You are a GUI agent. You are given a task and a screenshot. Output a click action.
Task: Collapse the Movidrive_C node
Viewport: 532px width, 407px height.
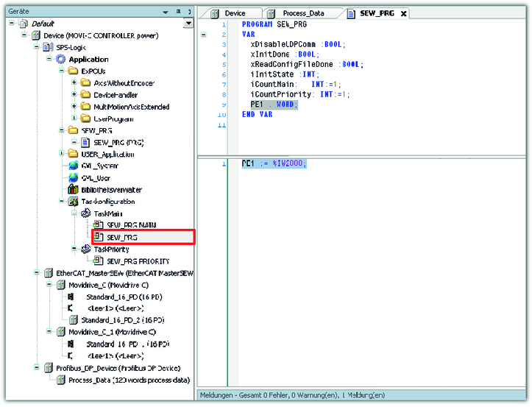point(49,284)
